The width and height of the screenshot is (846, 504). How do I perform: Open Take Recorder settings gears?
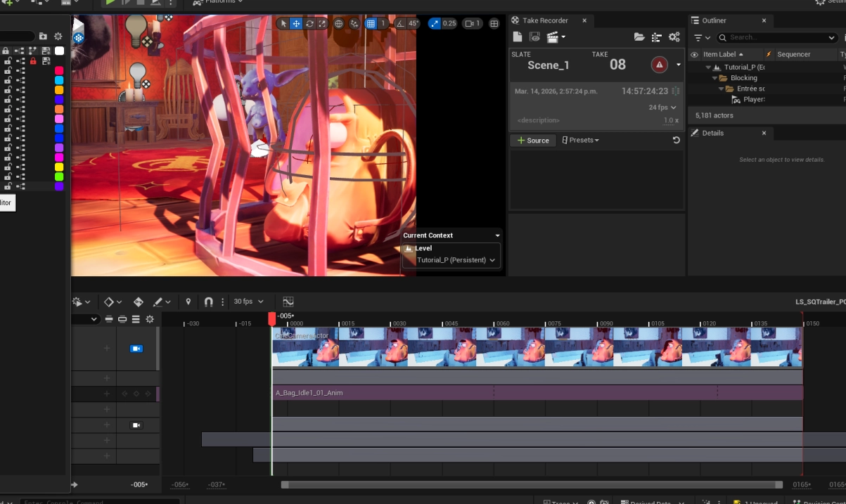(x=674, y=37)
